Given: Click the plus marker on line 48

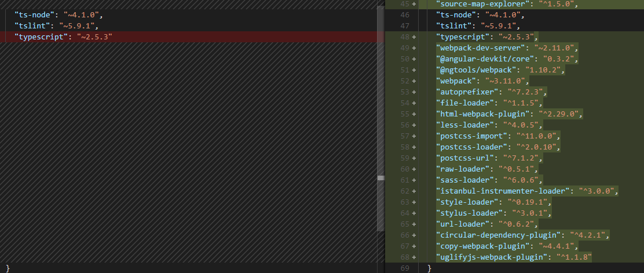Looking at the screenshot, I should [x=414, y=37].
